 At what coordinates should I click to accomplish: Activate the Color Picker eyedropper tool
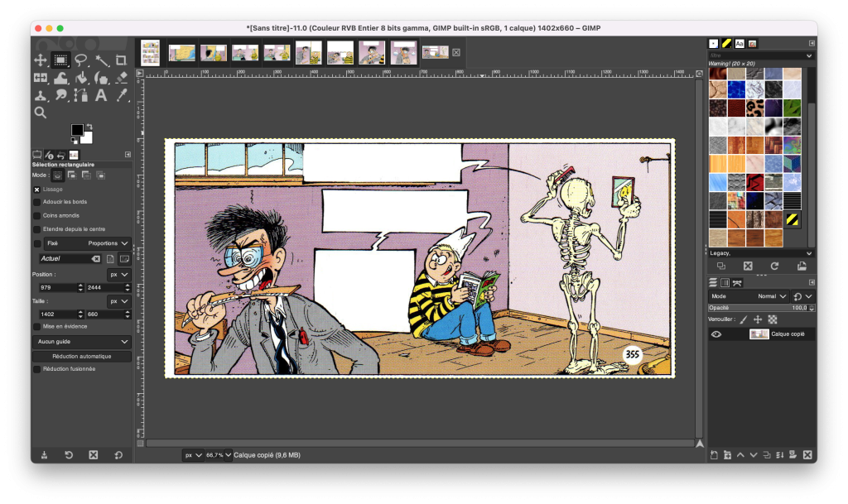click(122, 95)
